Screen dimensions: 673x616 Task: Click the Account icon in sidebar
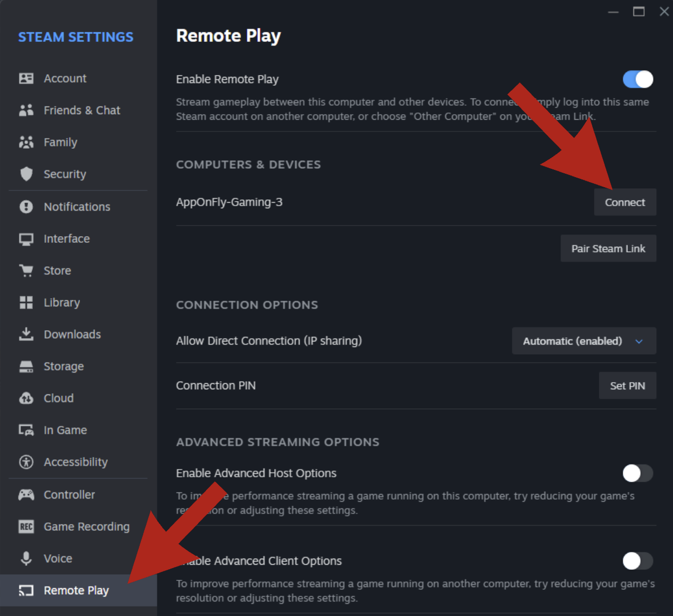click(x=26, y=79)
